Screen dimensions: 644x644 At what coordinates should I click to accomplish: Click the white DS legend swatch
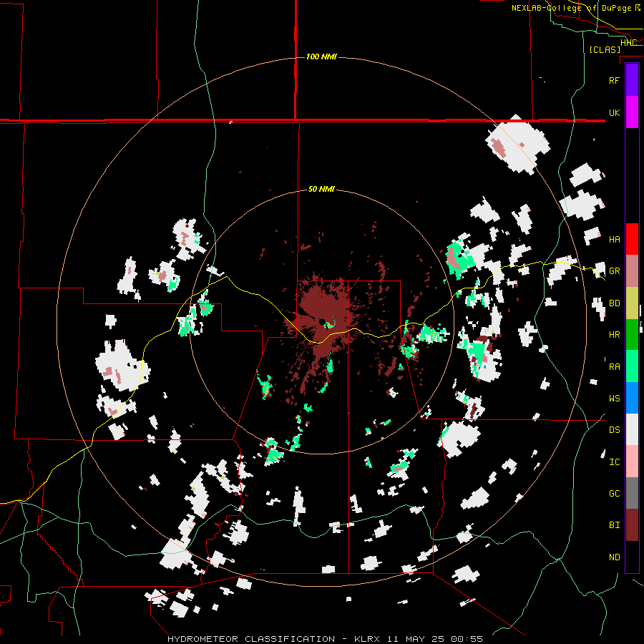(632, 429)
